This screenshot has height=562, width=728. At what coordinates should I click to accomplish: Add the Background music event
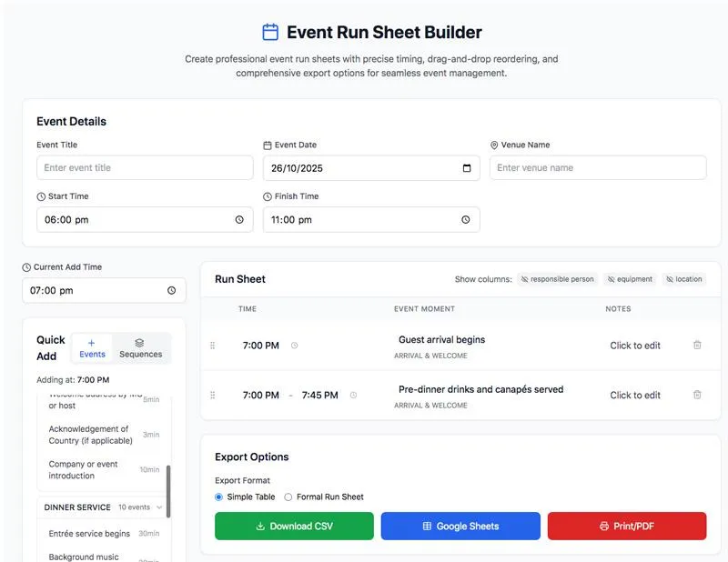pos(104,557)
